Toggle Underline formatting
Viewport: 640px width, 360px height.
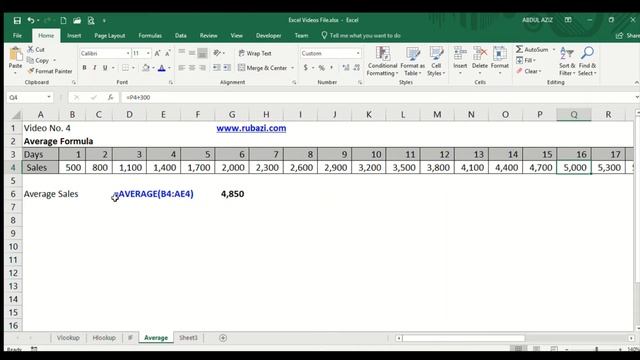(x=105, y=68)
